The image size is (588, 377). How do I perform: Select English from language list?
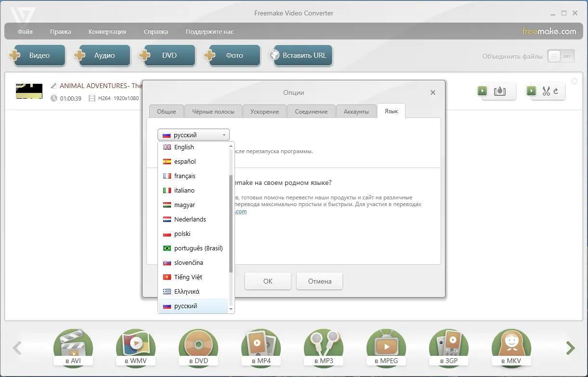pos(193,147)
